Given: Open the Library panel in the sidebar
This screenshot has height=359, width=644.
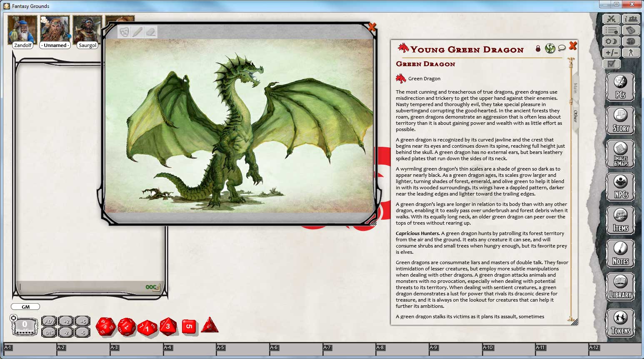Looking at the screenshot, I should click(x=620, y=286).
